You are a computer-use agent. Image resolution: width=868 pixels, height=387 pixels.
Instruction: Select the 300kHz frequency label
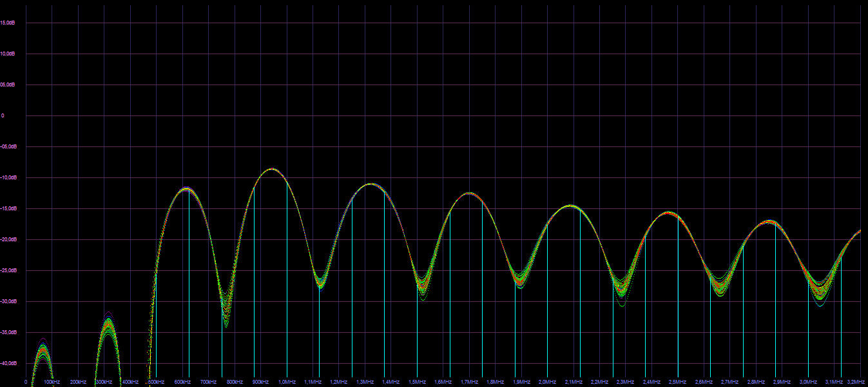click(x=104, y=382)
